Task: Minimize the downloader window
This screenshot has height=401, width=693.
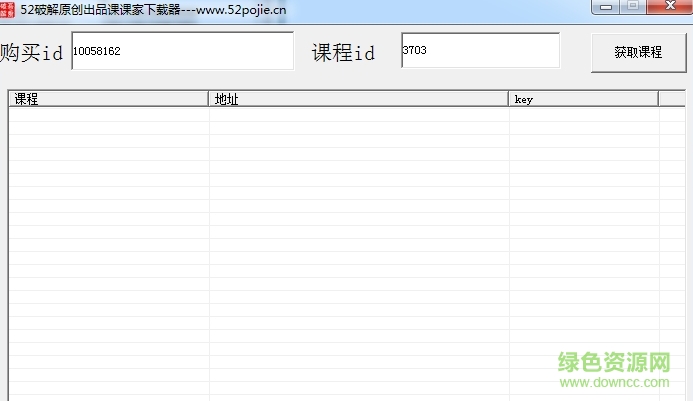Action: tap(605, 7)
